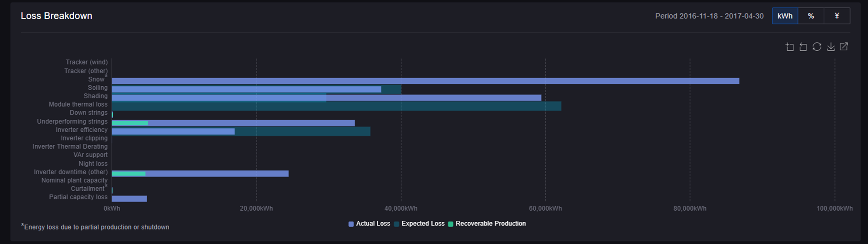The width and height of the screenshot is (868, 244).
Task: Click the zoom reset back icon
Action: tap(803, 47)
